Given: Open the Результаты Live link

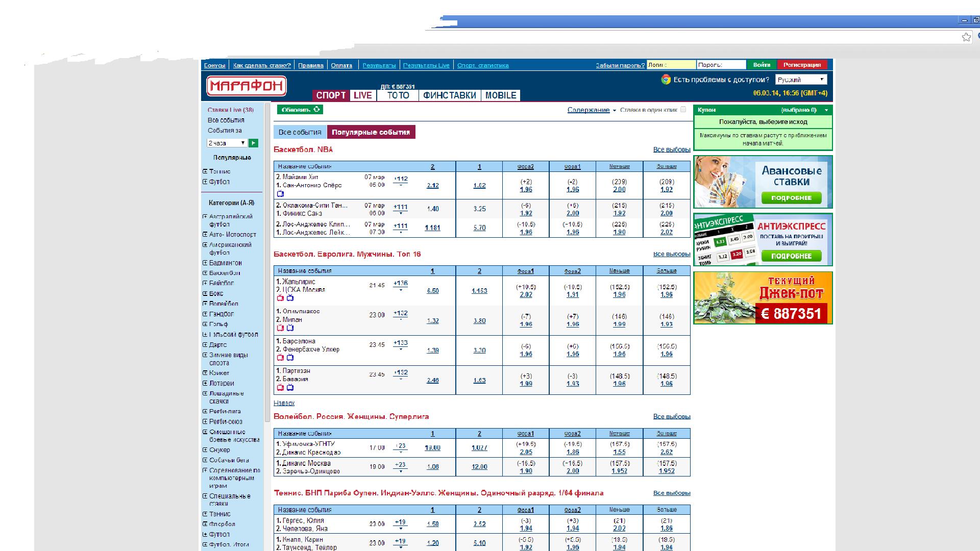Looking at the screenshot, I should 426,65.
